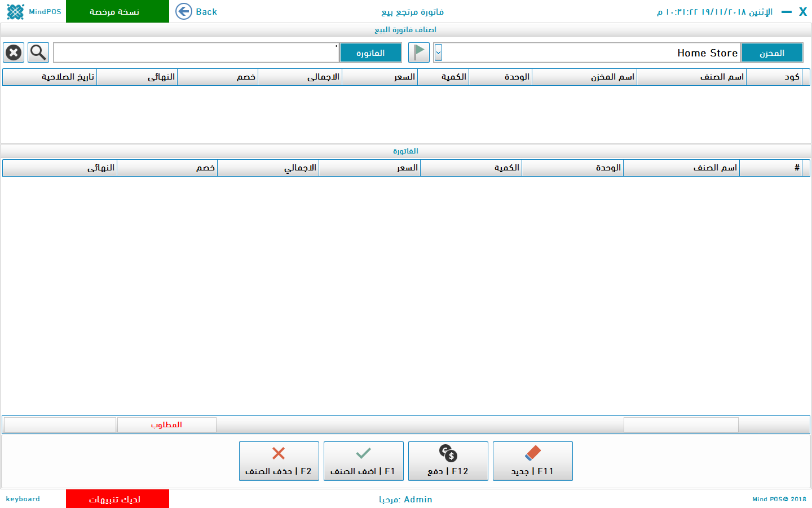Click the green licensed version label
This screenshot has height=508, width=812.
point(117,11)
